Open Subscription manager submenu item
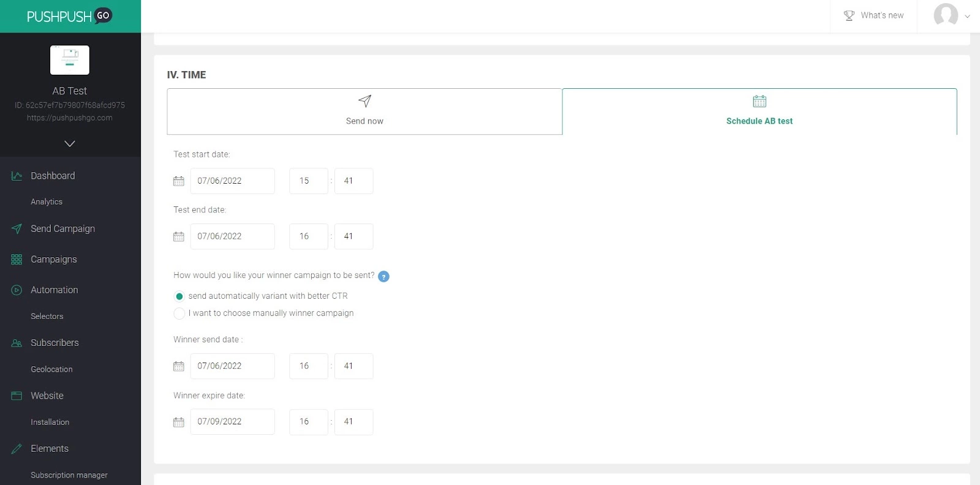This screenshot has width=980, height=485. click(69, 475)
